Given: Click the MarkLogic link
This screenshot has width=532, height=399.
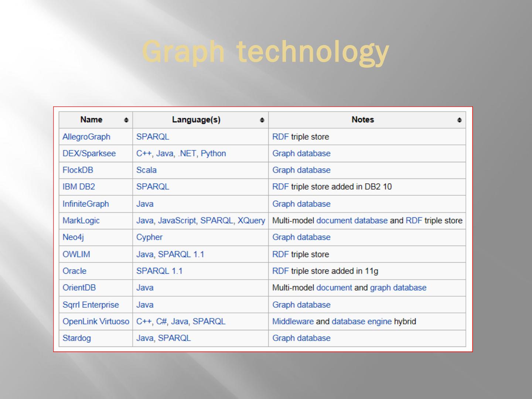Looking at the screenshot, I should pyautogui.click(x=81, y=221).
